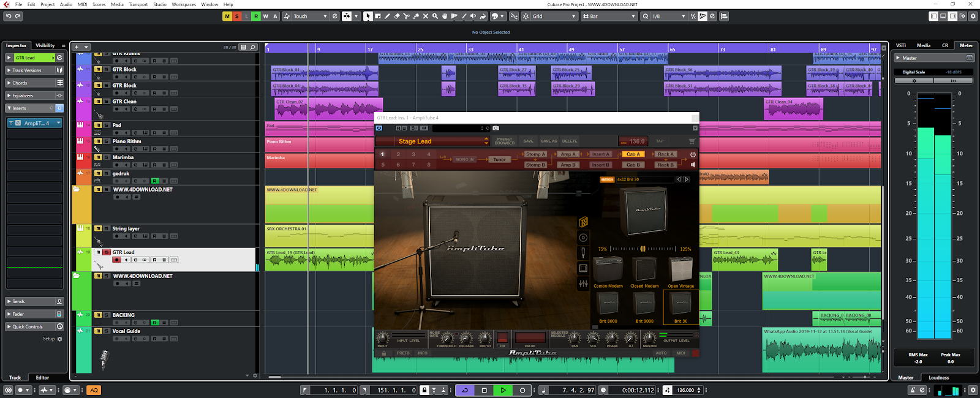Solo the Pad track
Screen dimensions: 980x398
106,125
